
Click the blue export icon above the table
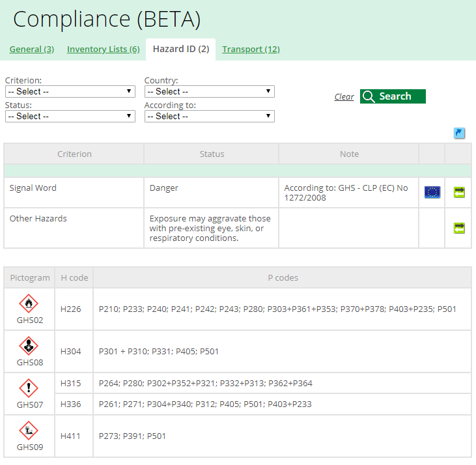(459, 133)
